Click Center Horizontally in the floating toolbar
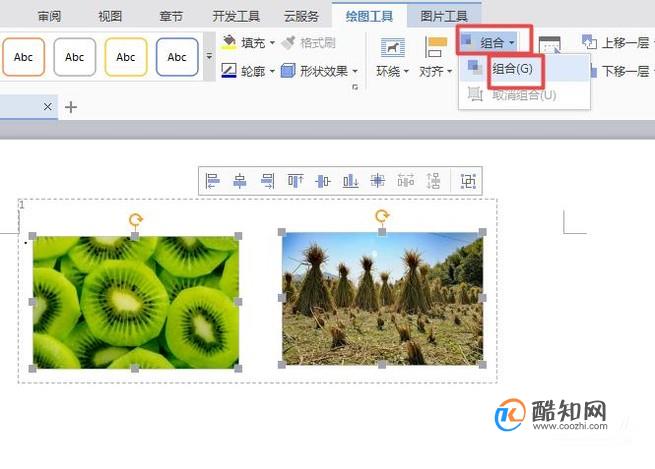The width and height of the screenshot is (655, 469). (240, 181)
